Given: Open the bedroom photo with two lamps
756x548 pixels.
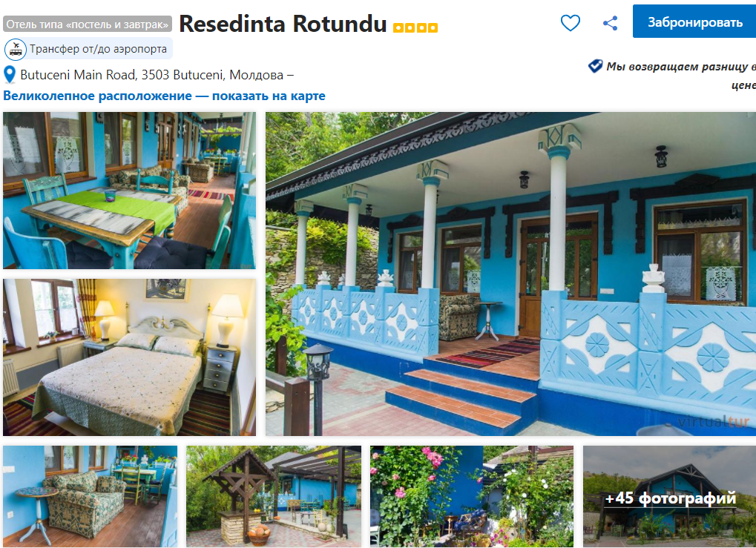Looking at the screenshot, I should pyautogui.click(x=129, y=357).
